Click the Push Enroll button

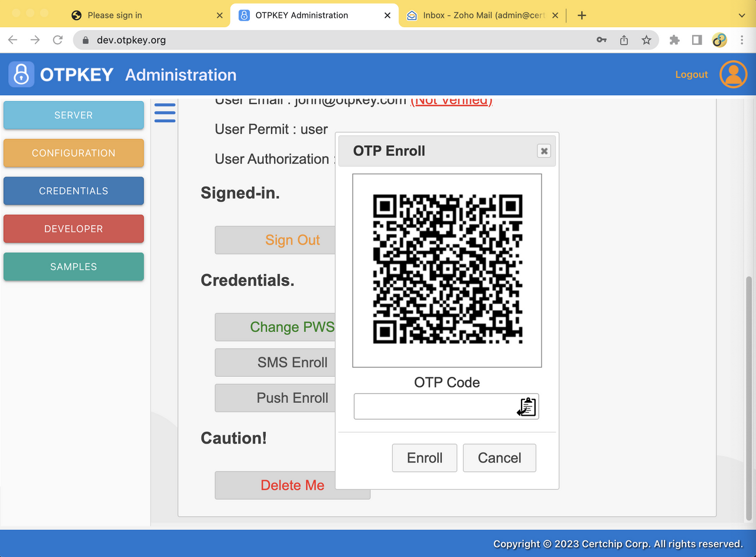(x=275, y=398)
